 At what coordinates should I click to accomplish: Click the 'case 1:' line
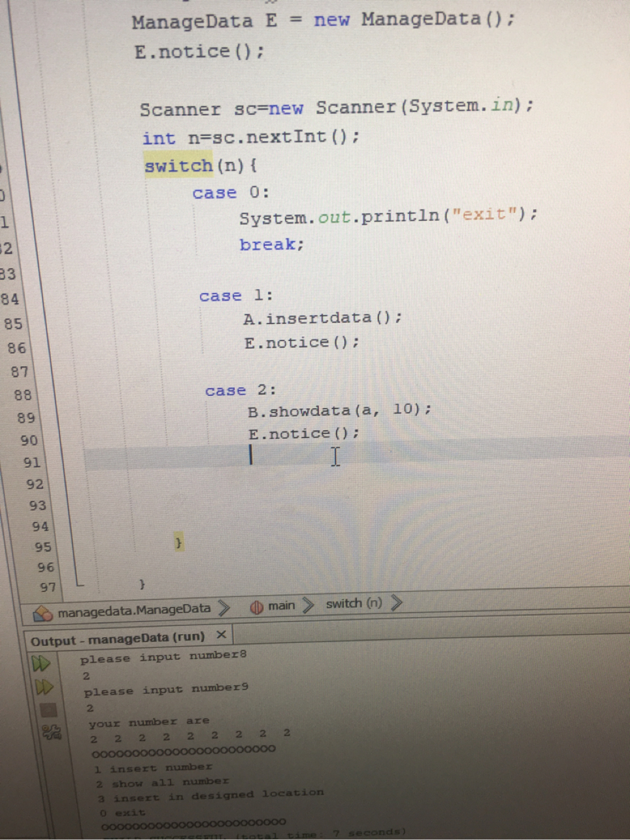point(236,296)
